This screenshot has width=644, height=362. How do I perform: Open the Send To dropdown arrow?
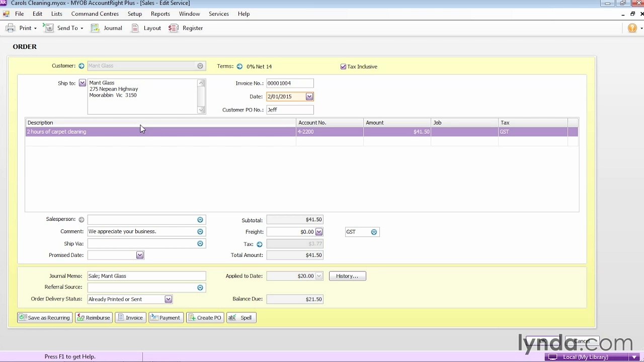pos(82,28)
